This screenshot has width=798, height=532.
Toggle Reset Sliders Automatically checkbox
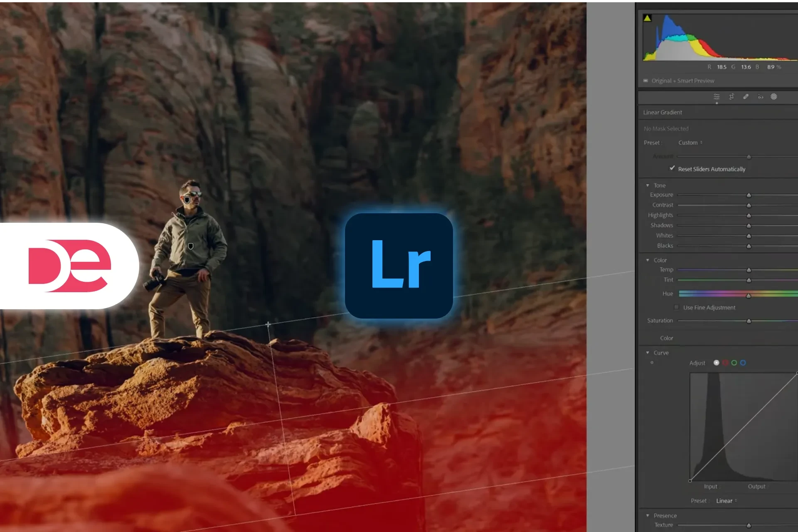672,168
